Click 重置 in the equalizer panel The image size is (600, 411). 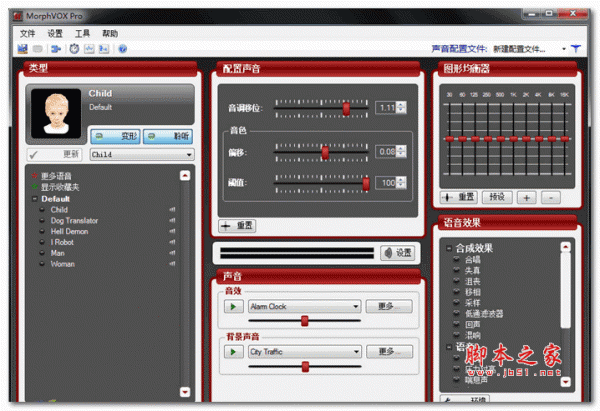point(458,197)
